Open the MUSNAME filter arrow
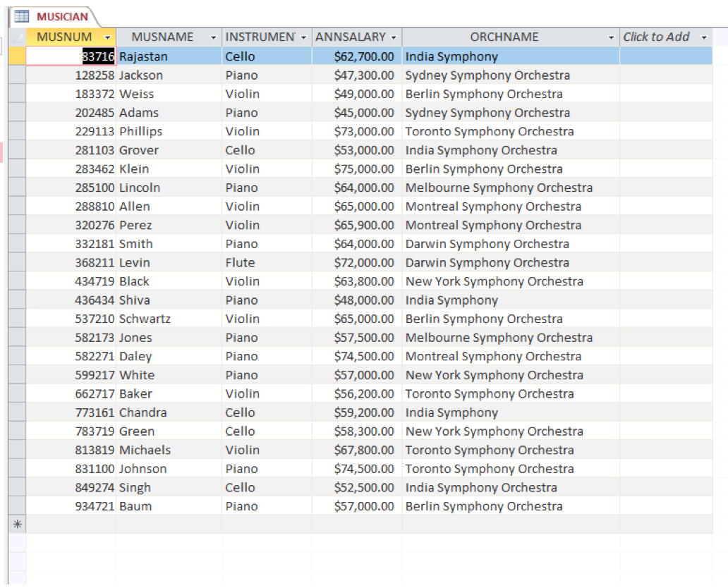The image size is (728, 588). coord(213,37)
